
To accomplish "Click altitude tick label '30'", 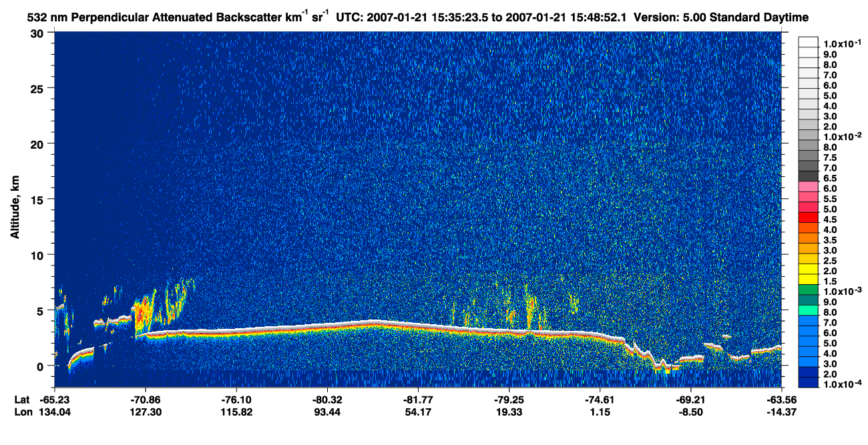I will (39, 33).
